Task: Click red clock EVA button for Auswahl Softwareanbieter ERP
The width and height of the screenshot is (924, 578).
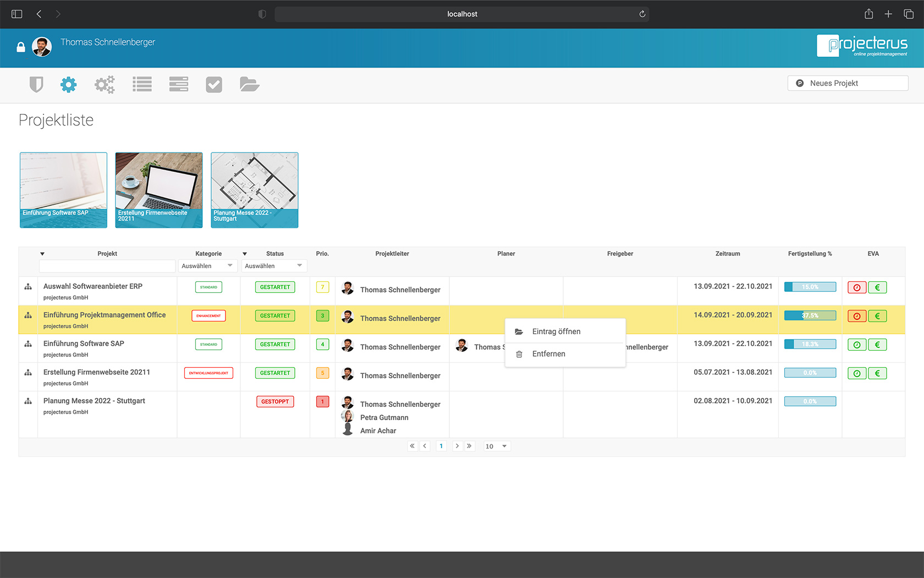Action: [856, 287]
